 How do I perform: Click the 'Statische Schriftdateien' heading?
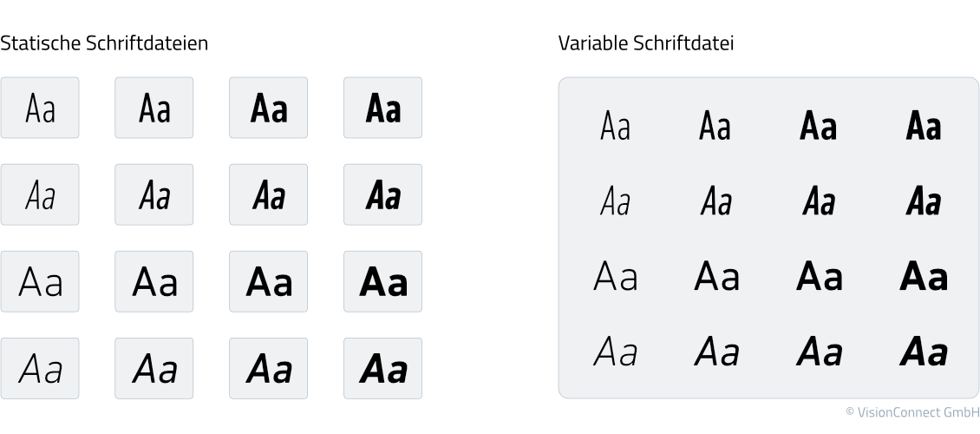pyautogui.click(x=104, y=43)
